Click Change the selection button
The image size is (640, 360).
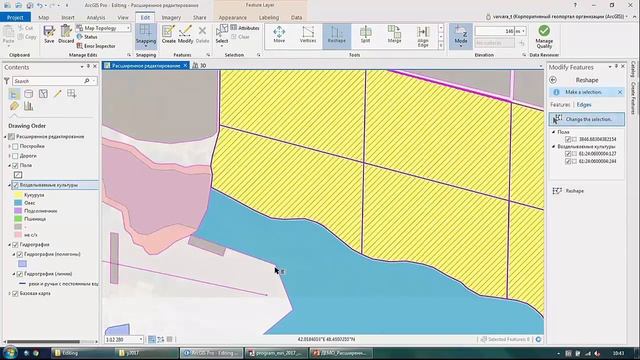(x=587, y=119)
